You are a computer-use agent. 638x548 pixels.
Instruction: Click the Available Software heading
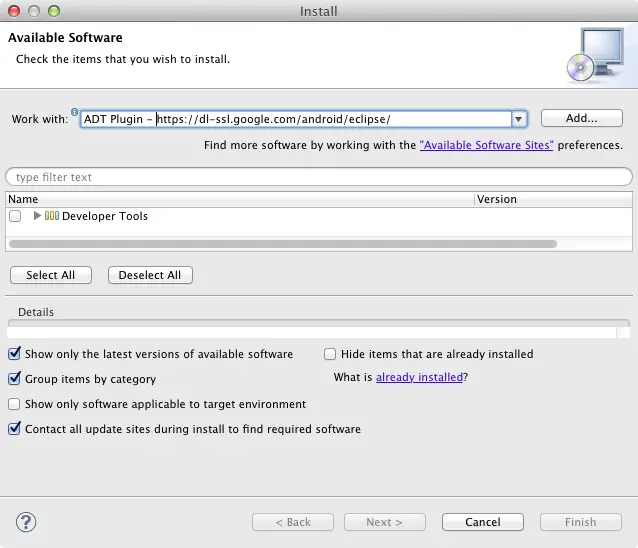(65, 37)
